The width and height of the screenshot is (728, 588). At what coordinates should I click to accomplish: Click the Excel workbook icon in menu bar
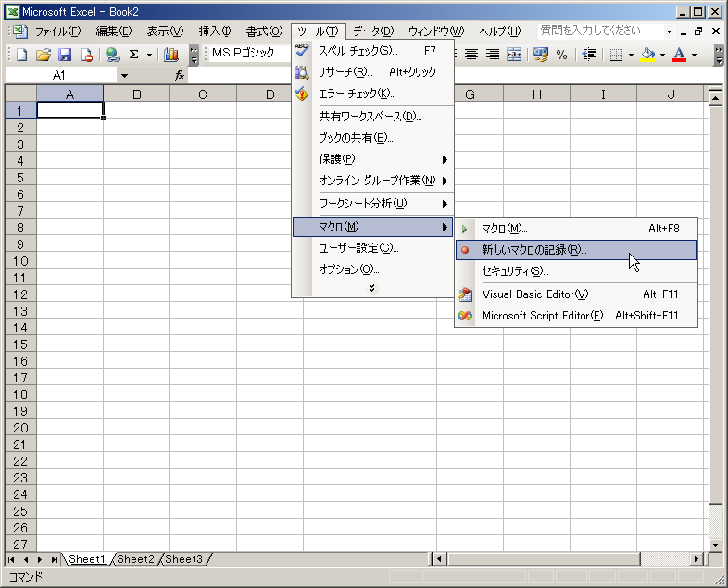pyautogui.click(x=19, y=31)
